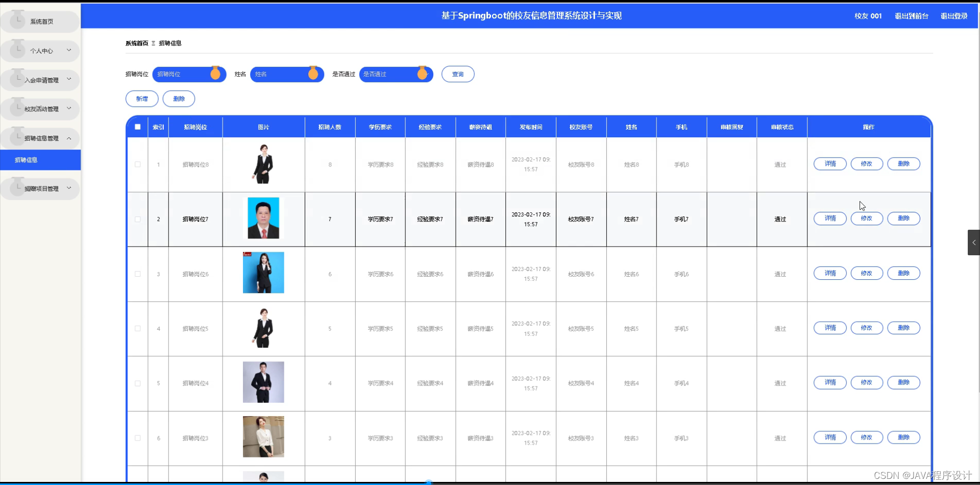Click 校友 001 user label
The height and width of the screenshot is (485, 980).
868,16
